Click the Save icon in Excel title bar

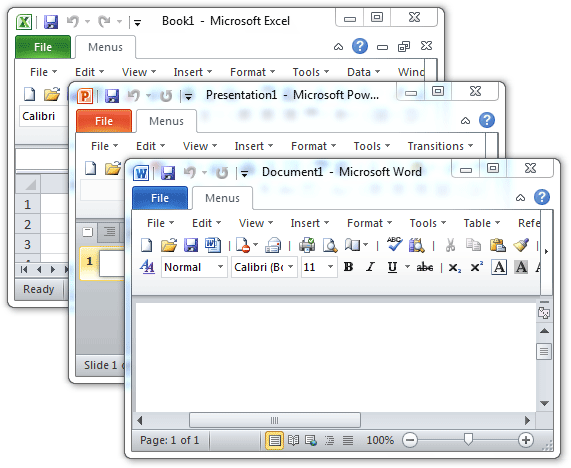point(51,22)
